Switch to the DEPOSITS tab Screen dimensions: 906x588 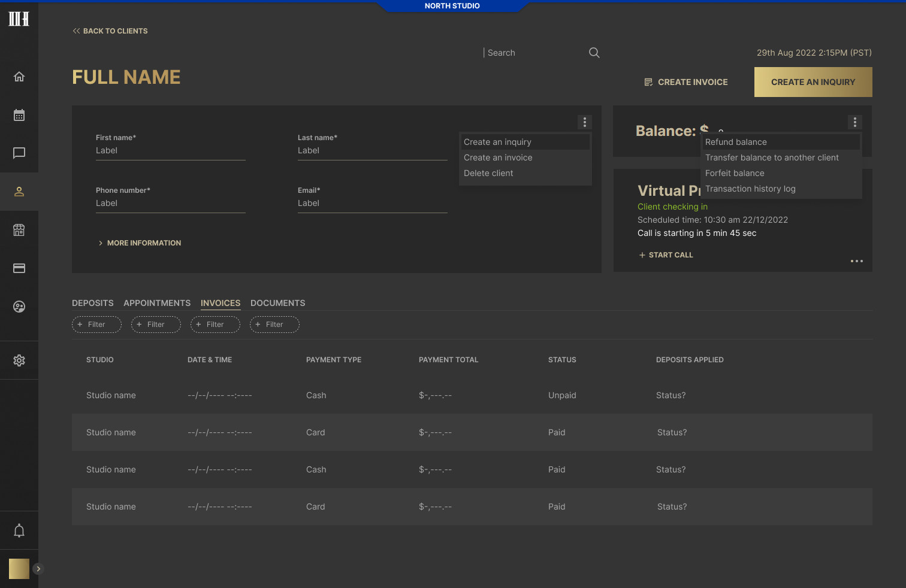coord(93,303)
